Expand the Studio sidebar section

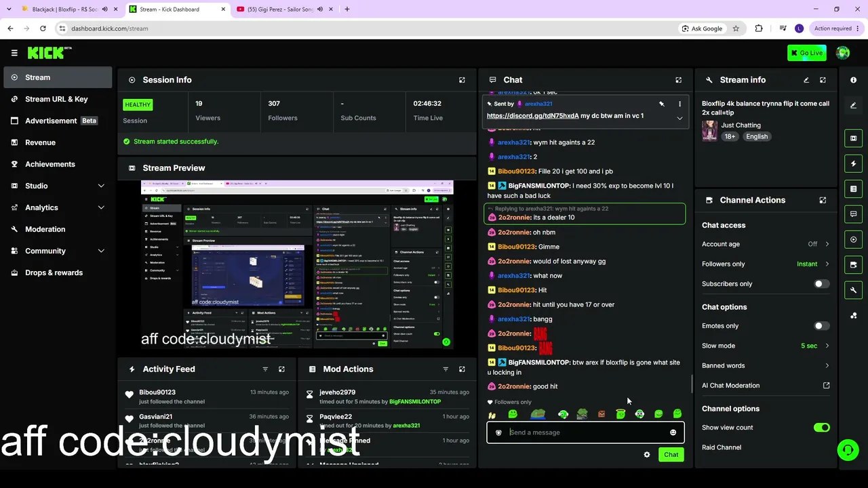[101, 186]
